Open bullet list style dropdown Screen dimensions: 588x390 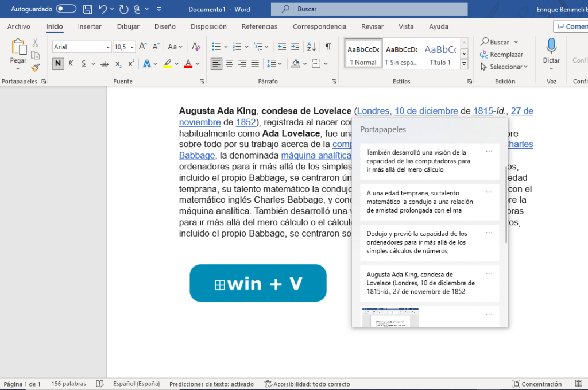(226, 47)
